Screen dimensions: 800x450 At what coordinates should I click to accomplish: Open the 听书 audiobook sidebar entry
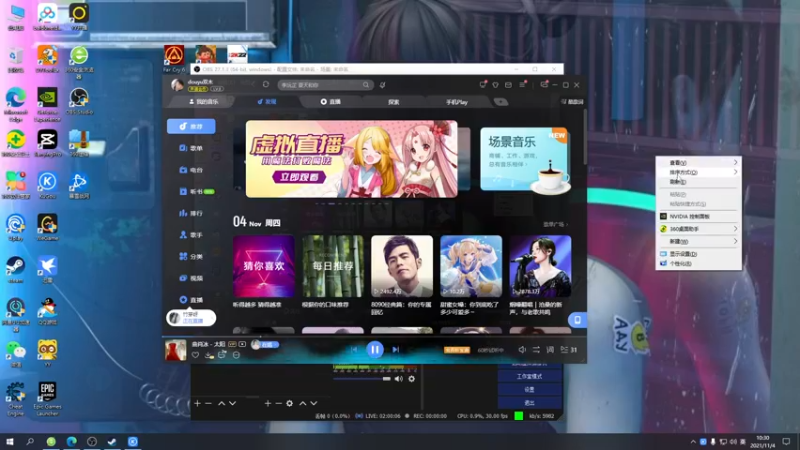(x=196, y=191)
